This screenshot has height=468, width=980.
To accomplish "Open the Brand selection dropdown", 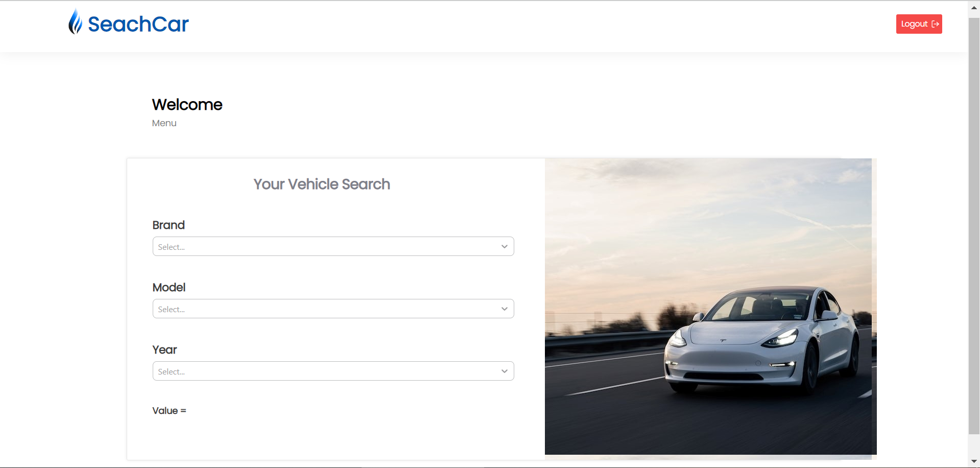I will click(x=333, y=246).
